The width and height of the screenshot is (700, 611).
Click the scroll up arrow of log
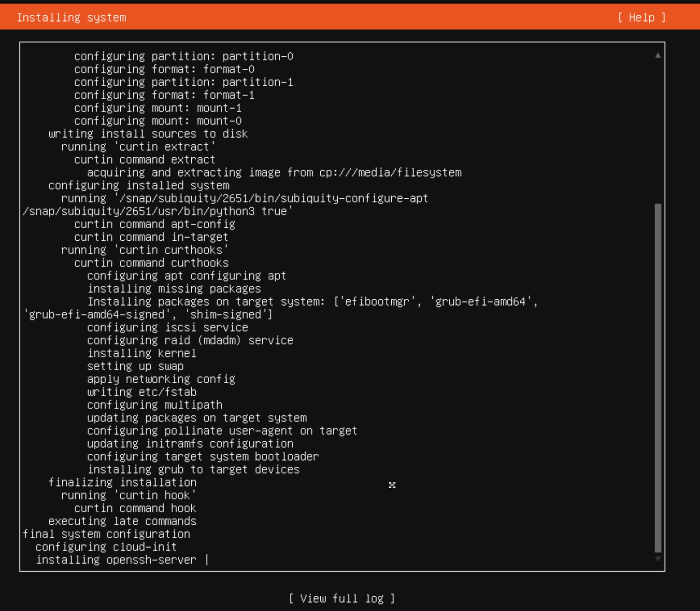click(x=658, y=55)
